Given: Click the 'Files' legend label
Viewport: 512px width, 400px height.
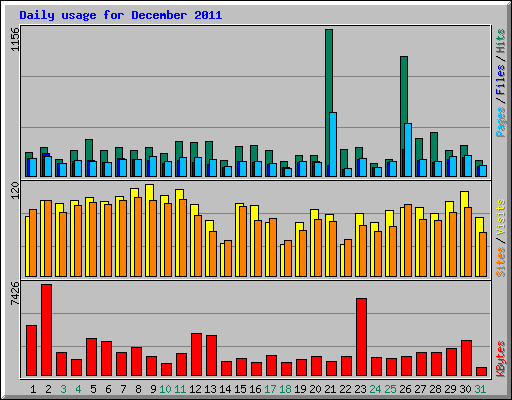Looking at the screenshot, I should [x=501, y=80].
